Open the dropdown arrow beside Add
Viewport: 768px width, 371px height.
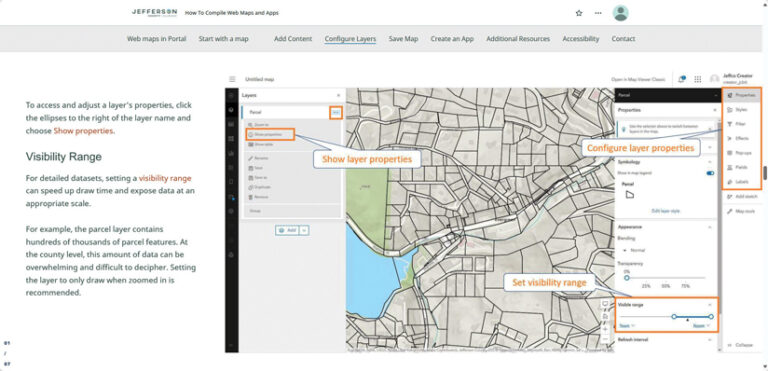click(x=305, y=230)
